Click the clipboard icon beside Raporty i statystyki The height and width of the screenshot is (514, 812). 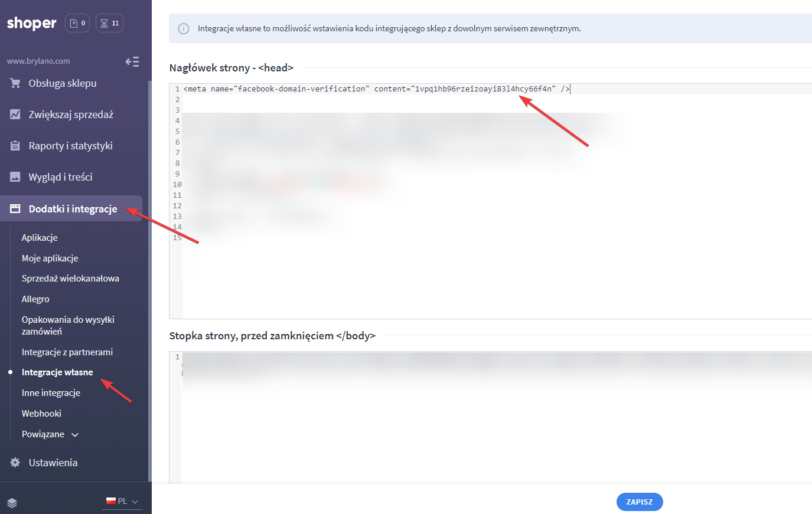click(x=15, y=146)
